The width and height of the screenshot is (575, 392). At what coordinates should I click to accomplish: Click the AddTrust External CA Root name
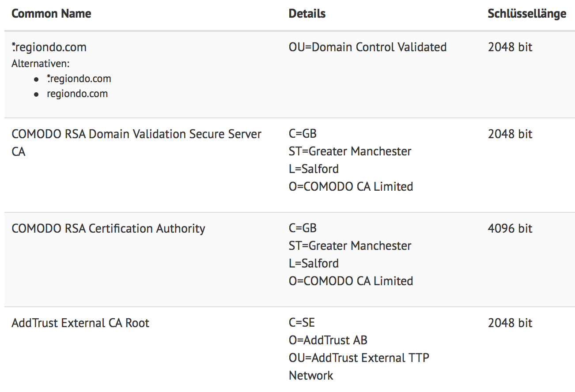pyautogui.click(x=80, y=323)
